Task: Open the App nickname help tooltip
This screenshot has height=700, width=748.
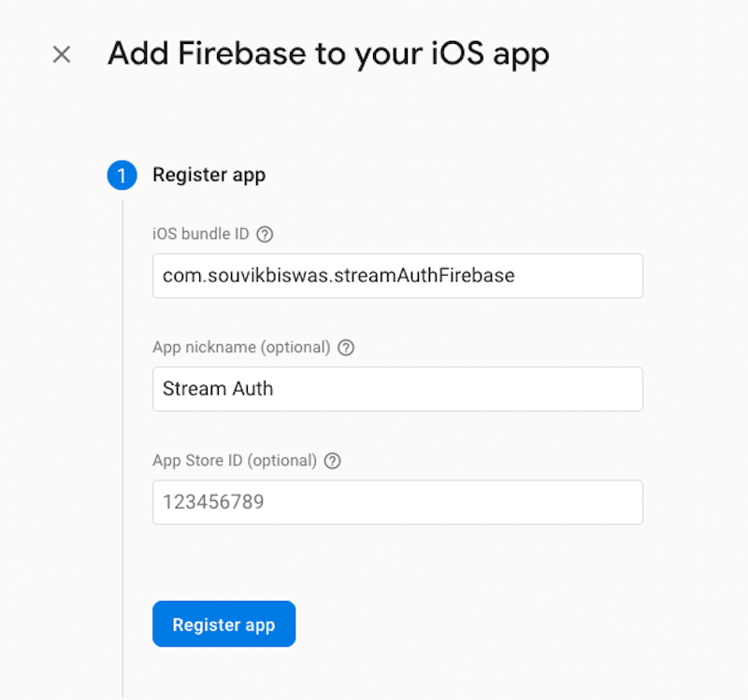Action: click(346, 347)
